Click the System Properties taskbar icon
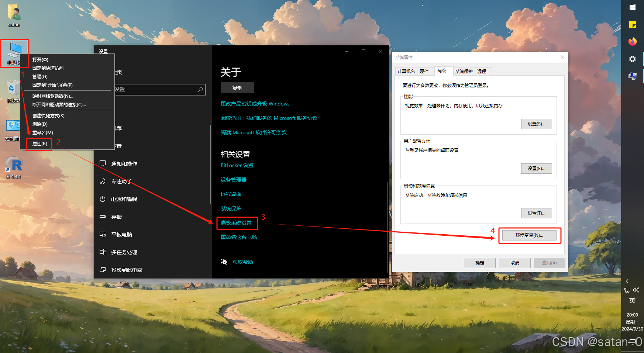 click(633, 76)
